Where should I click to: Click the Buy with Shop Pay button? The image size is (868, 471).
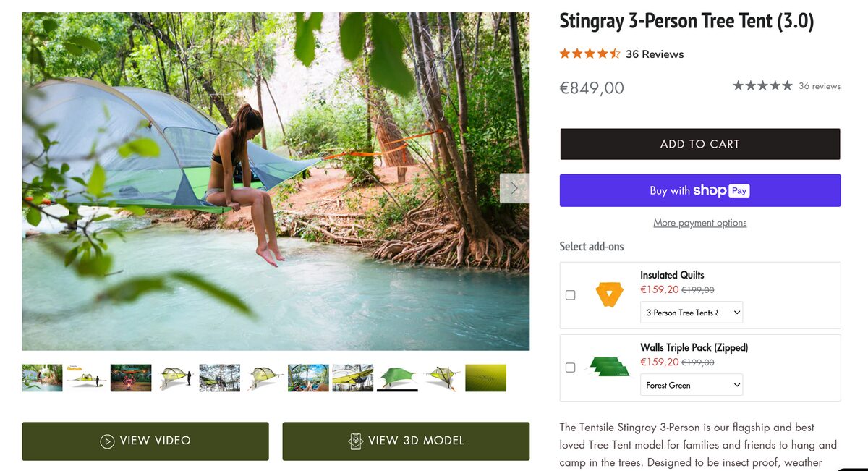click(x=699, y=190)
